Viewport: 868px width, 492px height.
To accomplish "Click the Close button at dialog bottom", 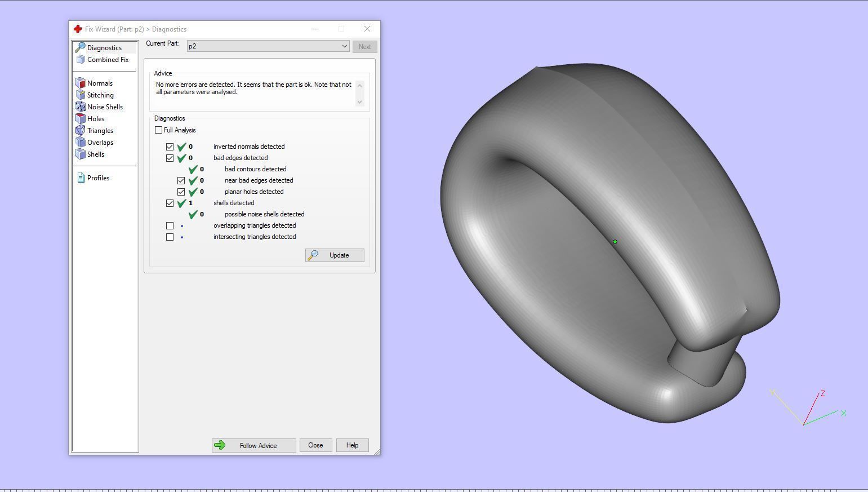I will click(x=315, y=445).
